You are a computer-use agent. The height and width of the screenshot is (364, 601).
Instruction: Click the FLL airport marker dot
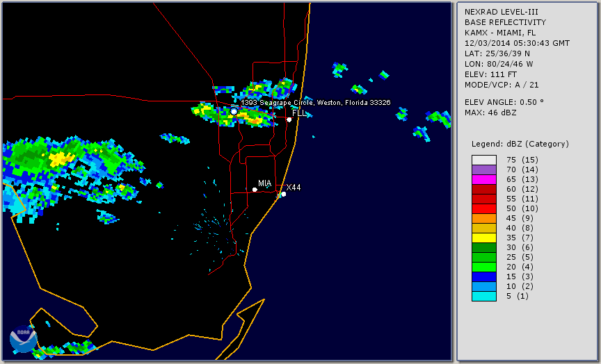[289, 119]
